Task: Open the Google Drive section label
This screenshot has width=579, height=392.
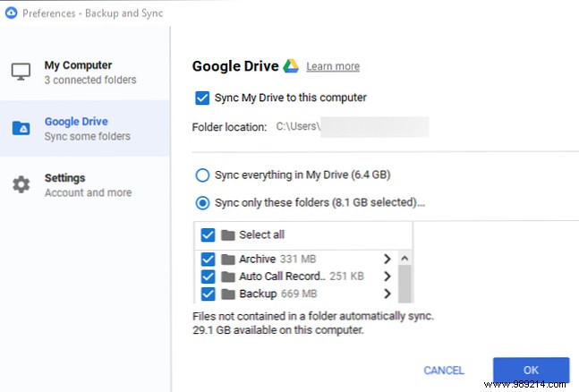Action: click(x=76, y=122)
